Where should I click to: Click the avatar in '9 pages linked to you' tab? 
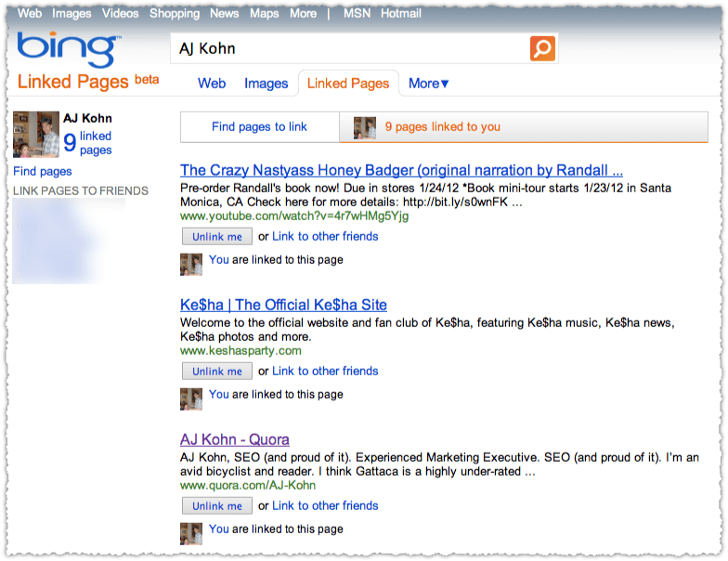pyautogui.click(x=364, y=128)
